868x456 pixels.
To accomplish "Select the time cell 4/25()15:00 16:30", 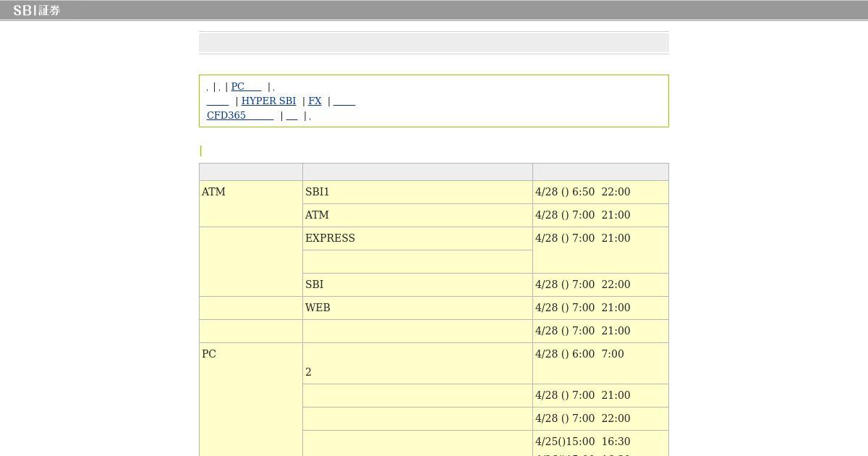I will tap(600, 443).
